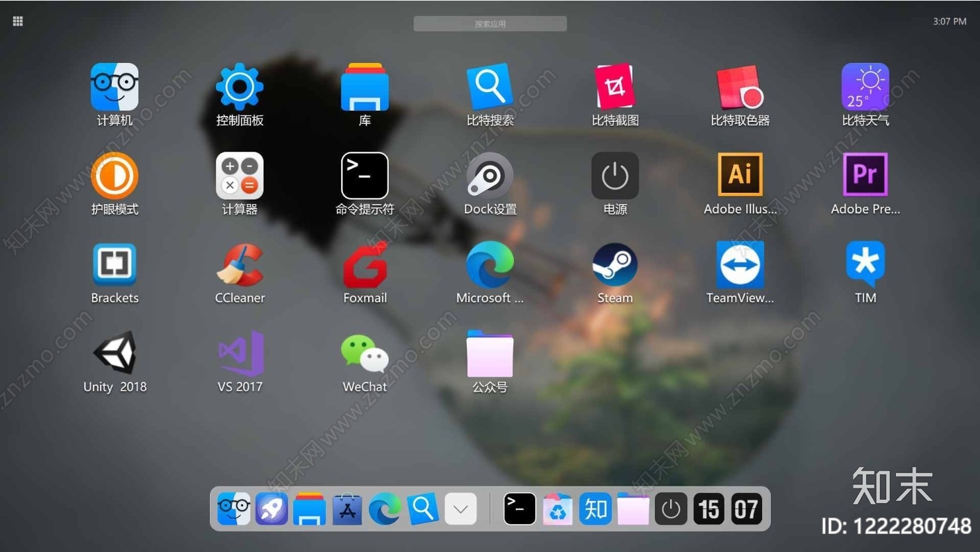Open 比特搜索 search app in the grid

coord(490,87)
